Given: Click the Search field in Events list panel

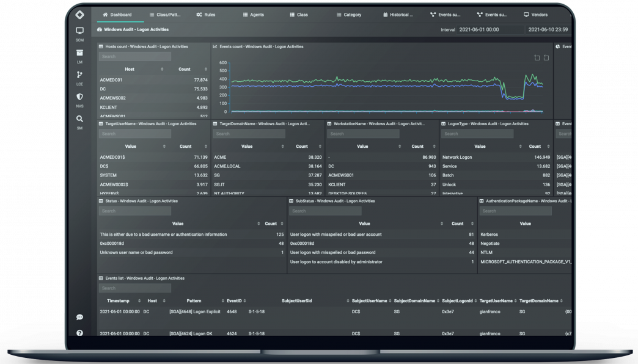Looking at the screenshot, I should click(135, 288).
